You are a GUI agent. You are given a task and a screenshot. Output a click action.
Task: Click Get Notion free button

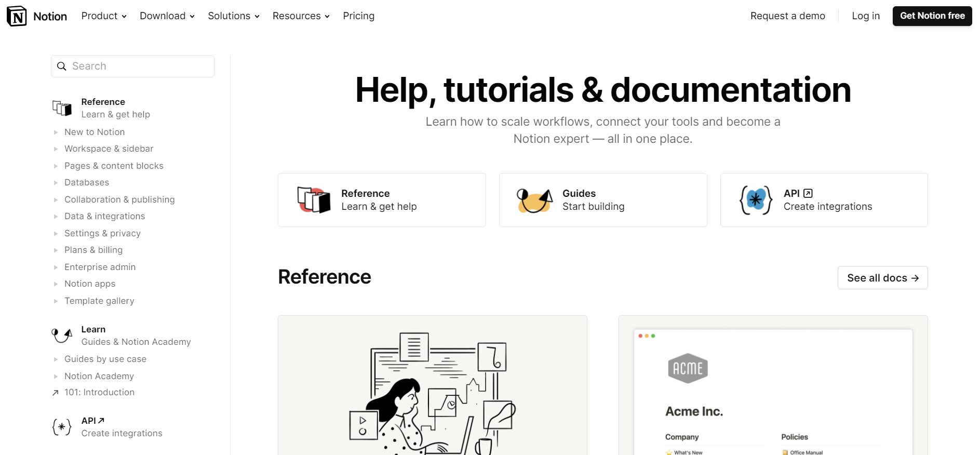click(932, 16)
